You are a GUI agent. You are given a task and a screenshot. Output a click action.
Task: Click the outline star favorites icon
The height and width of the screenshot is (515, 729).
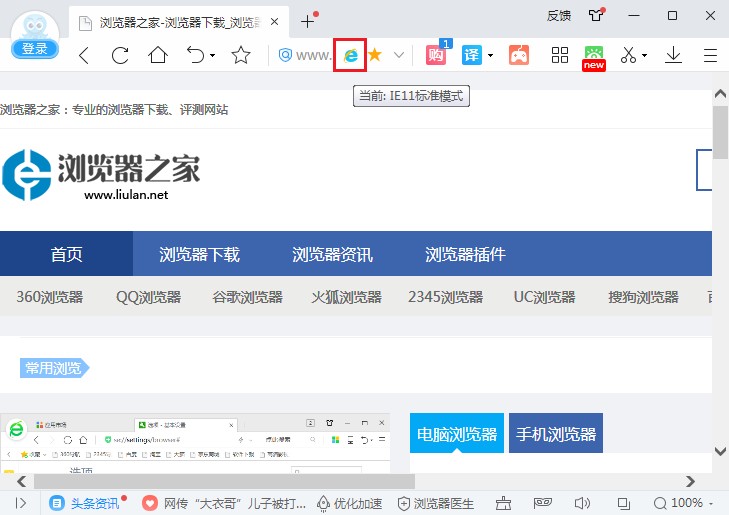[x=241, y=55]
